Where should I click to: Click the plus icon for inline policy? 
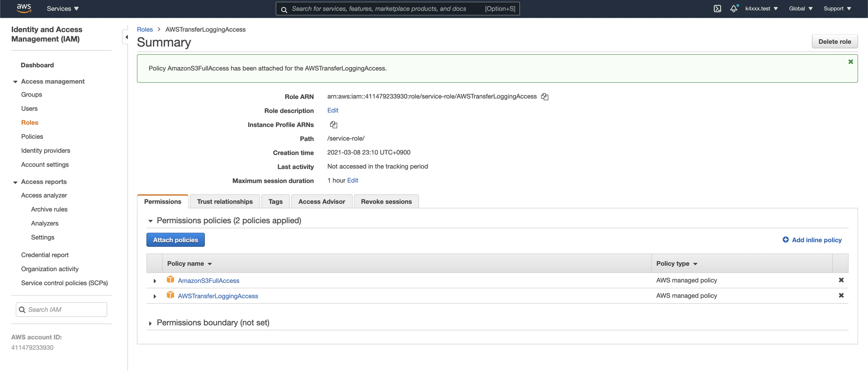click(x=786, y=240)
